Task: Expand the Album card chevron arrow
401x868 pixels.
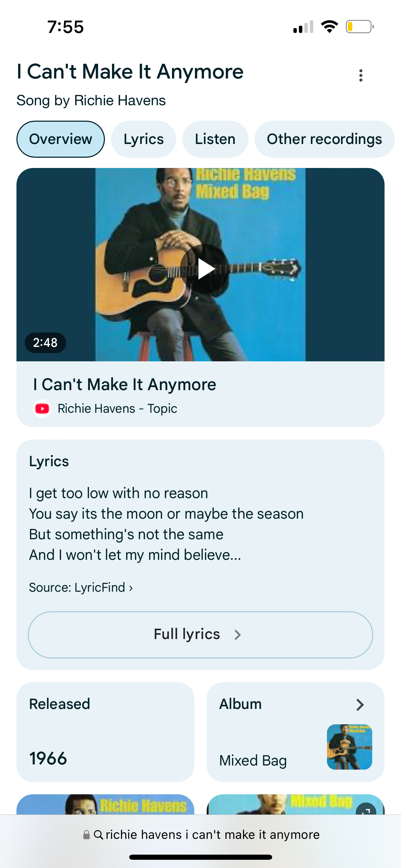Action: 360,705
